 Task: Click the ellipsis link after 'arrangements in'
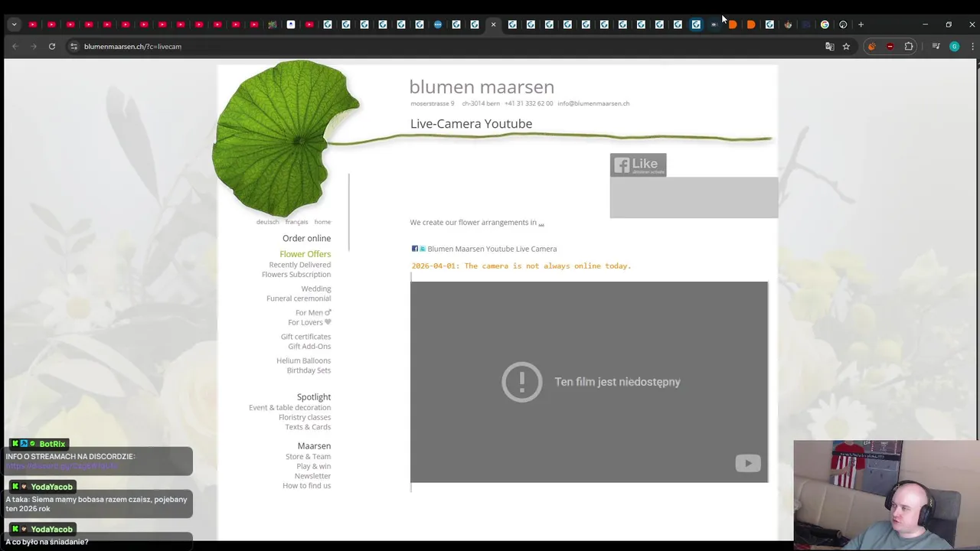(x=541, y=223)
